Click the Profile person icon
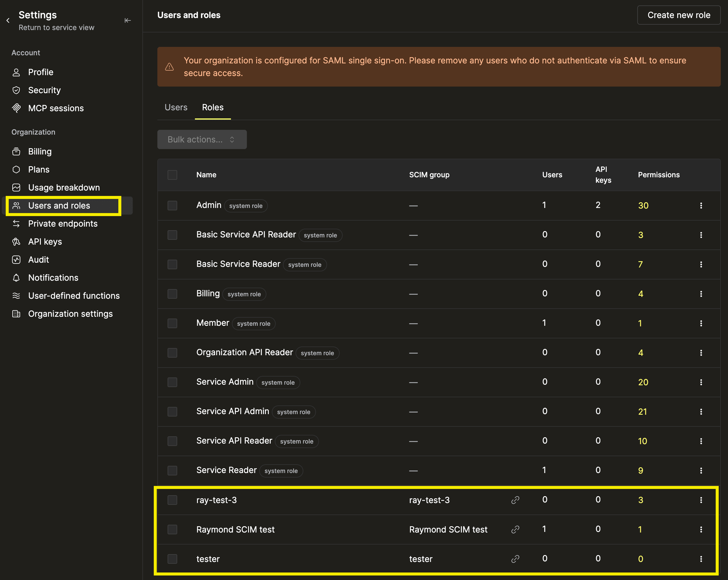 coord(16,72)
